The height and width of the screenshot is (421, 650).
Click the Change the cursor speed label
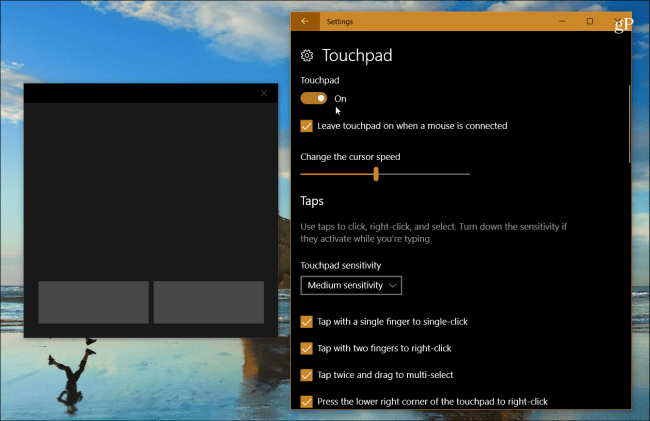coord(350,157)
